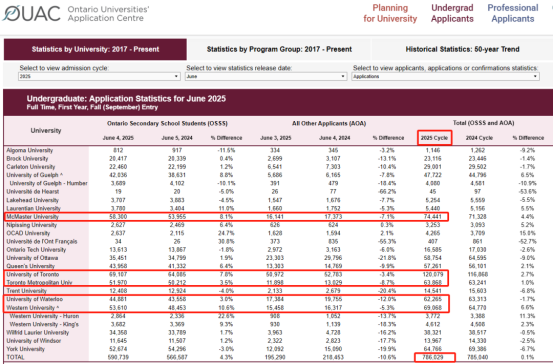Open the admission cycle dropdown showing 2025
The height and width of the screenshot is (364, 553).
point(99,76)
